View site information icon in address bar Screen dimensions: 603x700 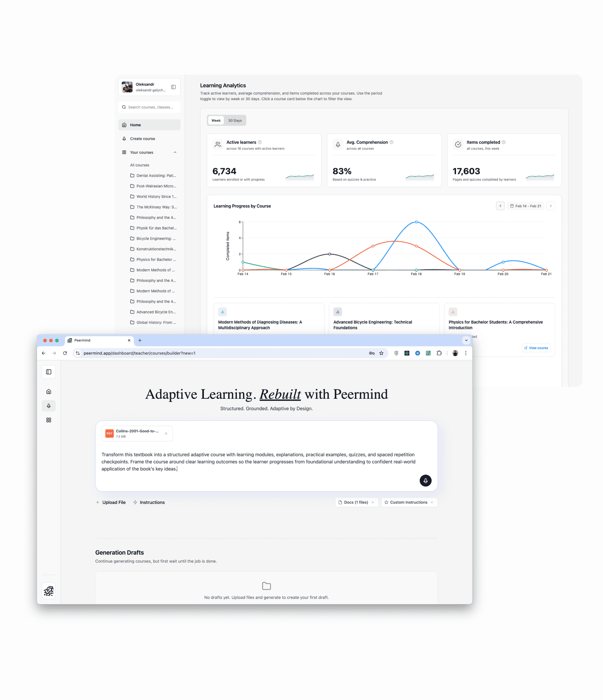(78, 353)
